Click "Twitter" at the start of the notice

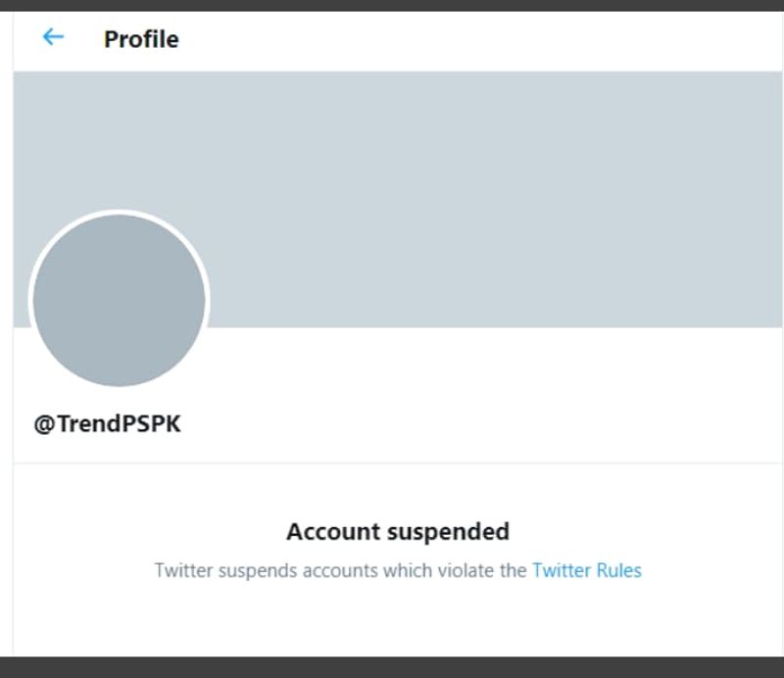[182, 570]
